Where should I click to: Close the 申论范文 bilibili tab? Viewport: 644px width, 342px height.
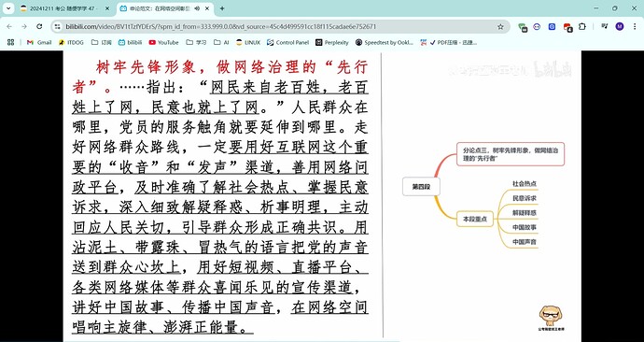tap(206, 8)
